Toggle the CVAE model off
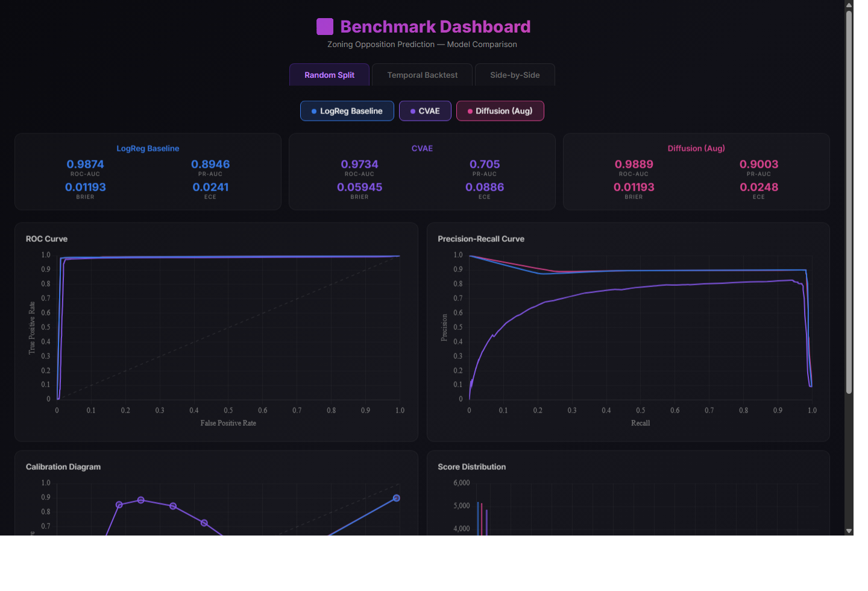This screenshot has height=591, width=868. coord(425,110)
